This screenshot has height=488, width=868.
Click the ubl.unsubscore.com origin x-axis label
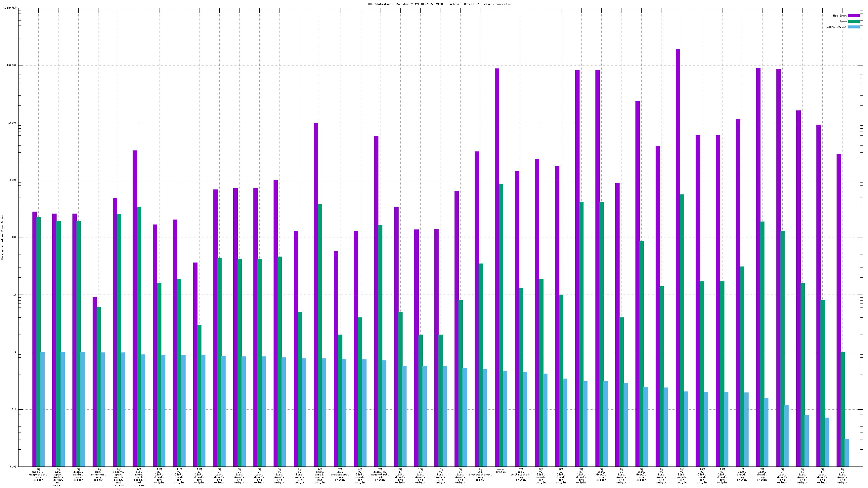(x=340, y=474)
